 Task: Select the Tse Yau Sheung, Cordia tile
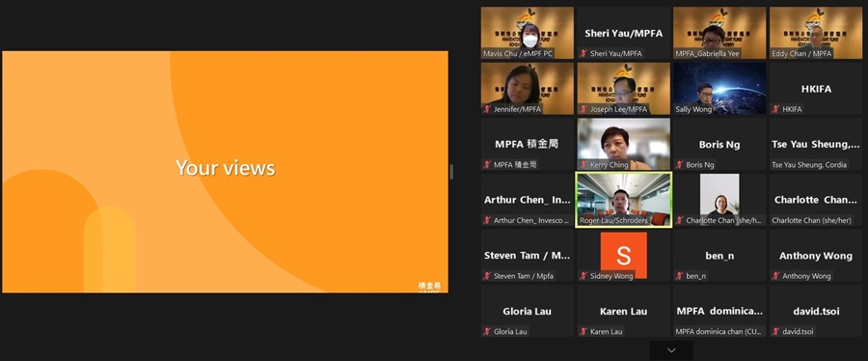tap(815, 144)
